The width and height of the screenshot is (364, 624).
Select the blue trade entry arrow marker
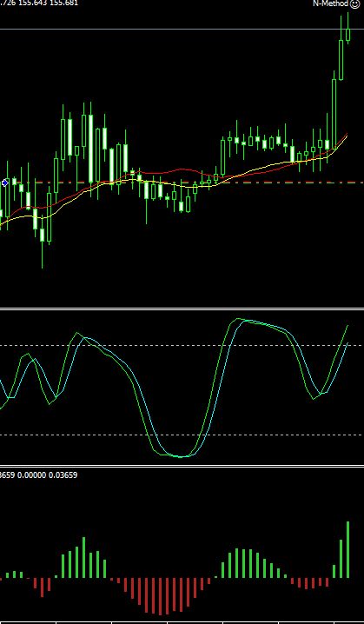tap(4, 183)
